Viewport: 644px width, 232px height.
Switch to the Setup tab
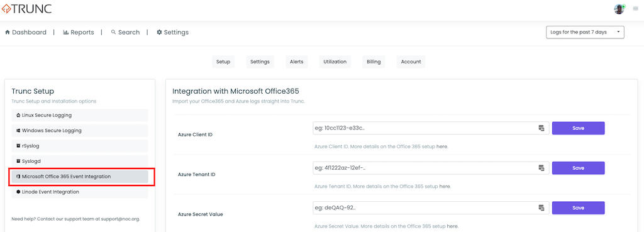223,62
